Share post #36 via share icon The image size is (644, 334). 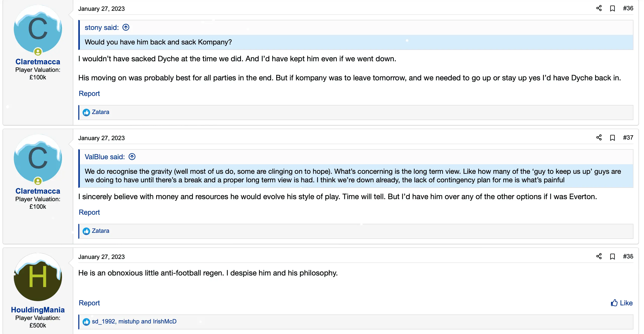coord(599,8)
